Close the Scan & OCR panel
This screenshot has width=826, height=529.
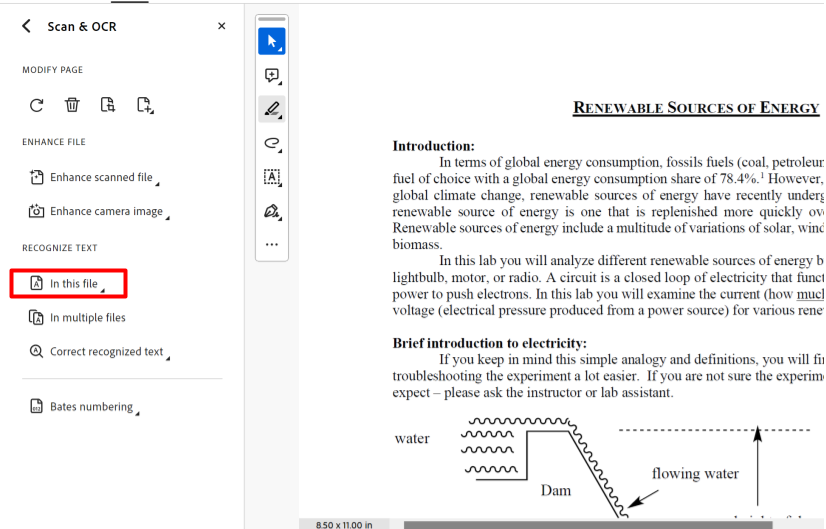coord(221,26)
